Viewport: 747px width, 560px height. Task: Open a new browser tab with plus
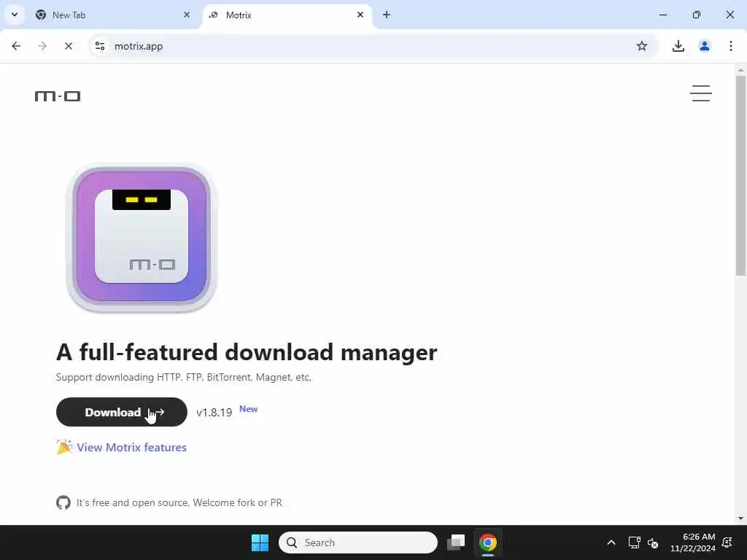(x=387, y=15)
